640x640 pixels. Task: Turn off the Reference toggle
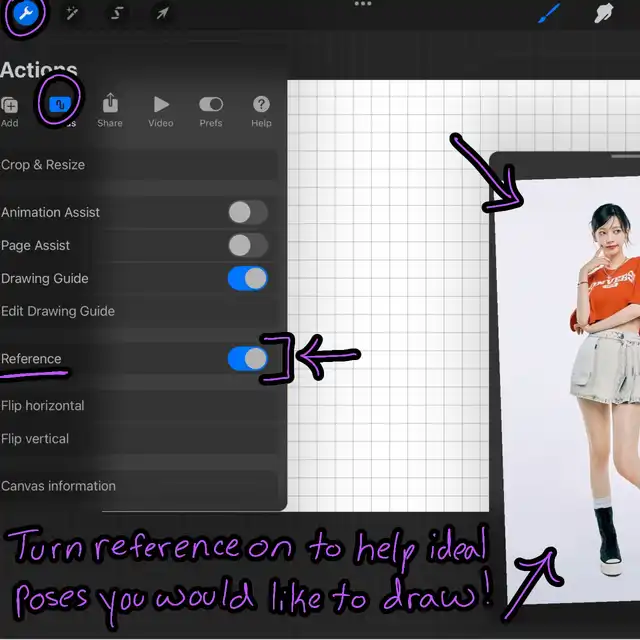pos(247,359)
